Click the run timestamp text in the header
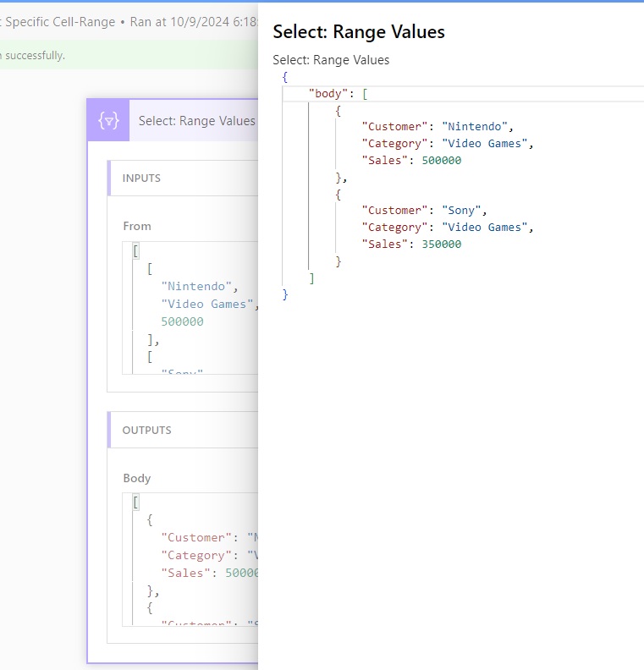This screenshot has height=670, width=644. pyautogui.click(x=193, y=22)
